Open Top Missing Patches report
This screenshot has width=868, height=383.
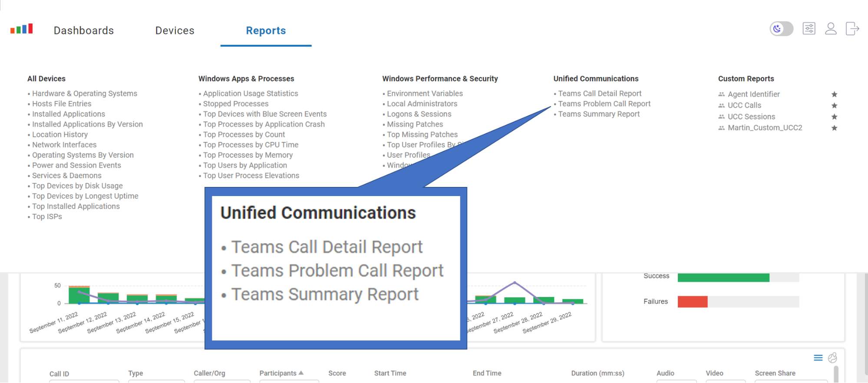[x=422, y=135]
